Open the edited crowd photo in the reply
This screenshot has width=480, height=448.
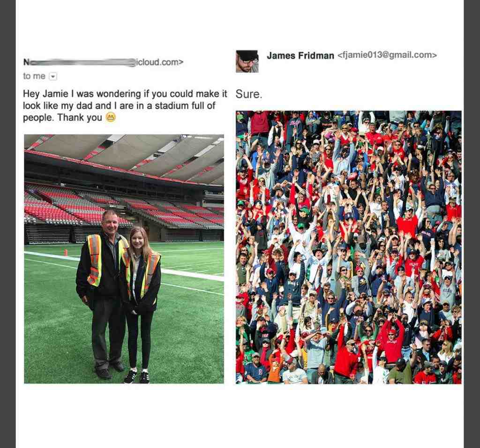tap(349, 247)
